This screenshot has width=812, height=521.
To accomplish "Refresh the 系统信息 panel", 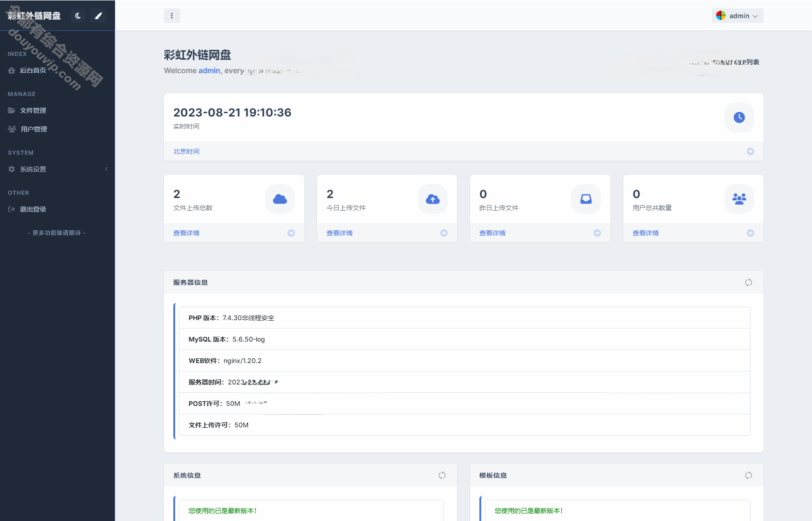I will tap(442, 475).
